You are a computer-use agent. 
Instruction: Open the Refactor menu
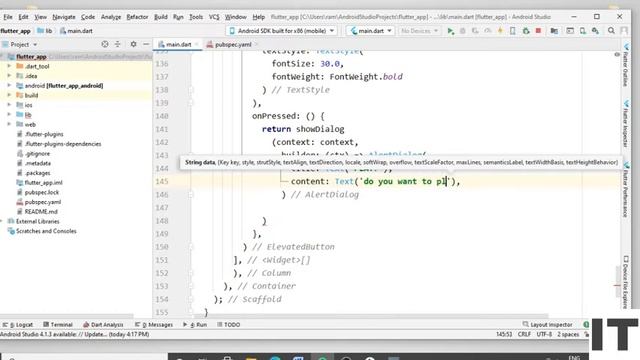[x=138, y=17]
